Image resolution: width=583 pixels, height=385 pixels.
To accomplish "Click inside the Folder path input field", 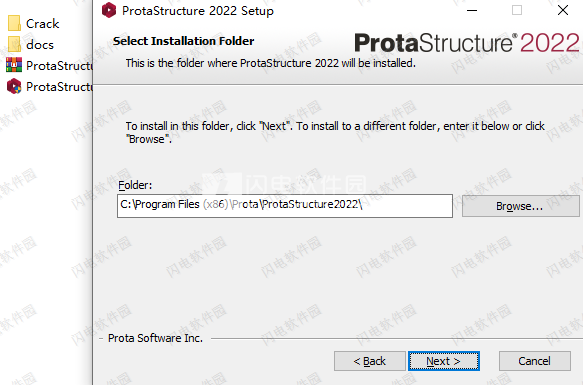I will (x=285, y=206).
